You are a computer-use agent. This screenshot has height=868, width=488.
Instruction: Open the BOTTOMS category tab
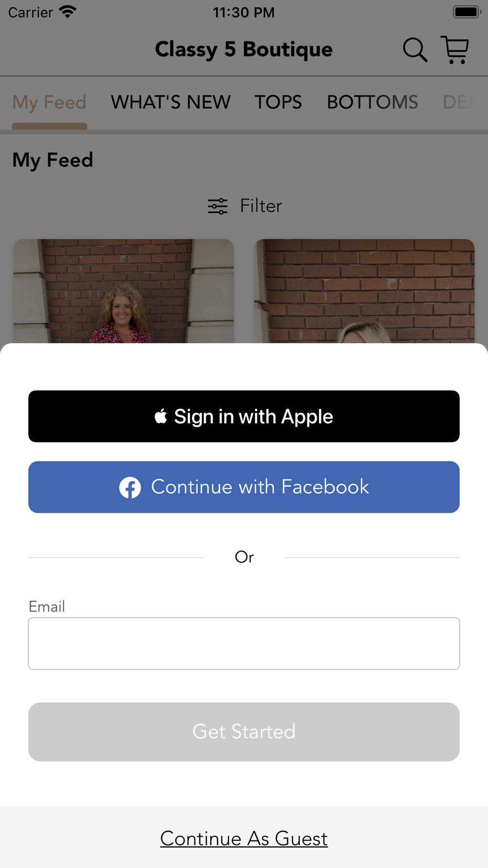point(372,102)
